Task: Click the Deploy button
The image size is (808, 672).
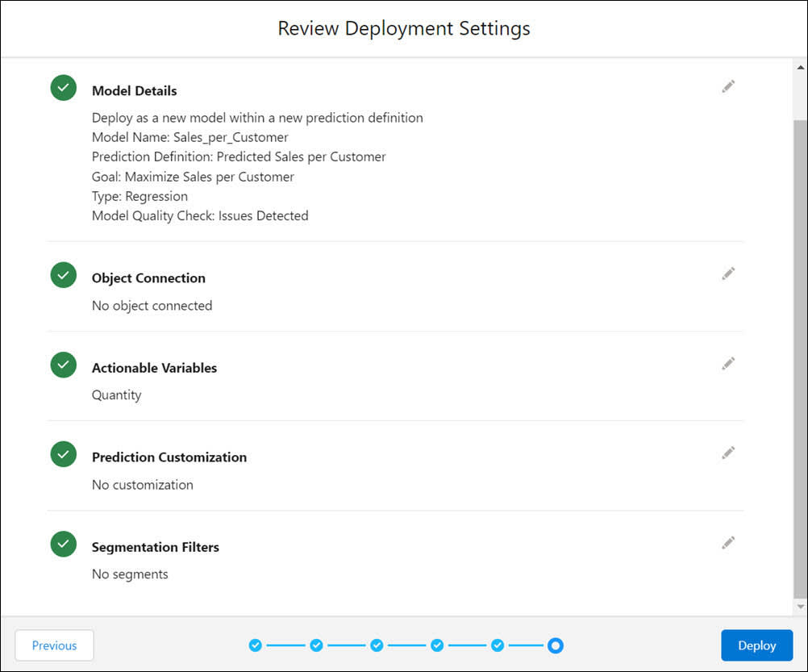Action: coord(756,645)
